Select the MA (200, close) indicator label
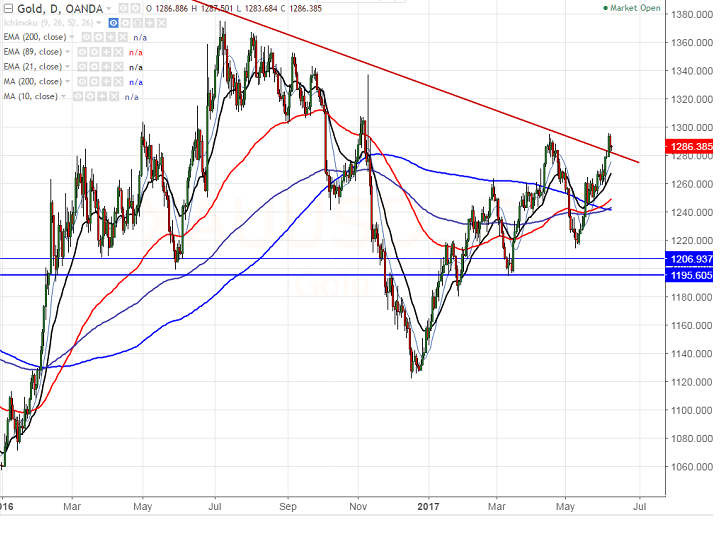This screenshot has height=543, width=725. pyautogui.click(x=32, y=81)
